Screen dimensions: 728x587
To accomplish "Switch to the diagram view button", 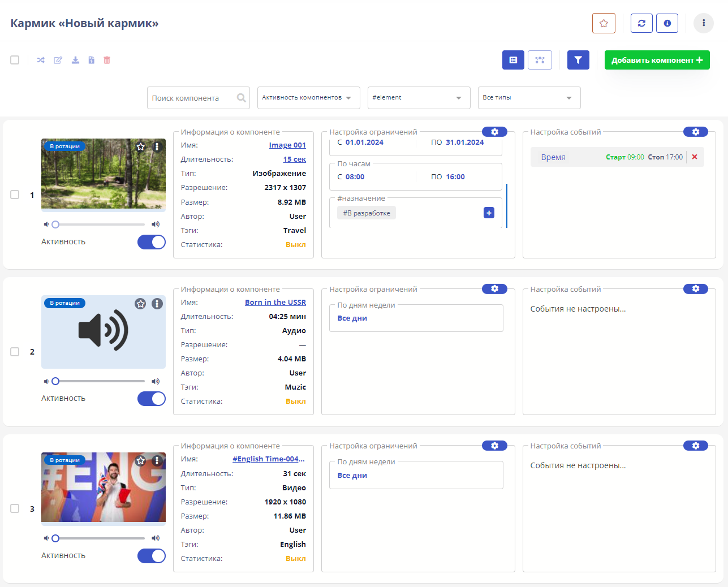I will coord(540,60).
